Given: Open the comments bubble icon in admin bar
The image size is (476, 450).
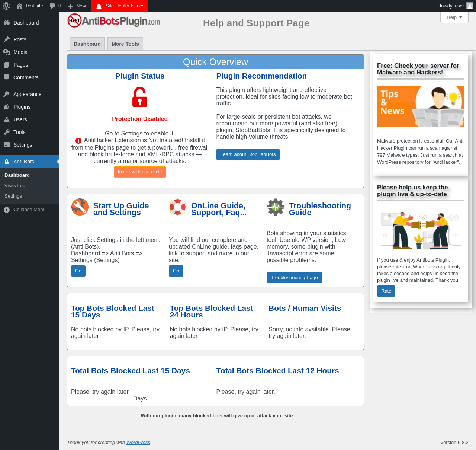Looking at the screenshot, I should pos(52,6).
